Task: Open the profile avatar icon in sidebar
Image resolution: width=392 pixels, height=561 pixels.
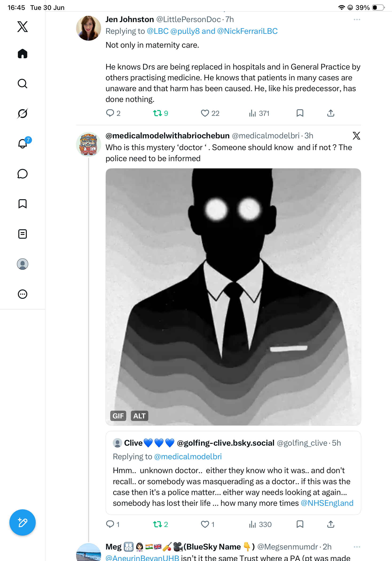Action: click(x=23, y=264)
